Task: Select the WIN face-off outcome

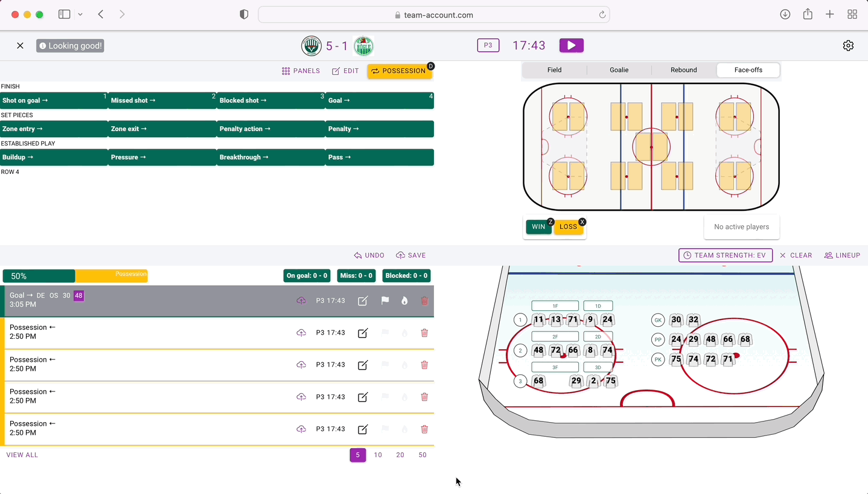Action: click(538, 227)
